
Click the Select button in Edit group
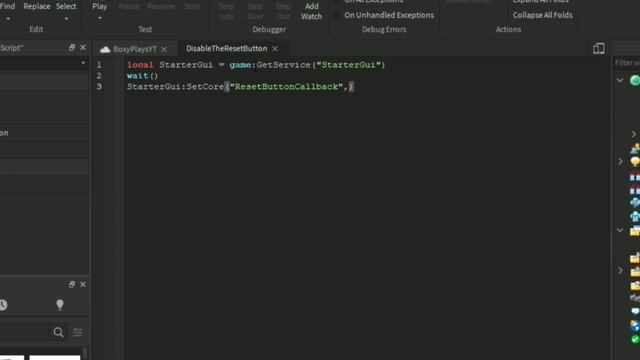point(66,7)
